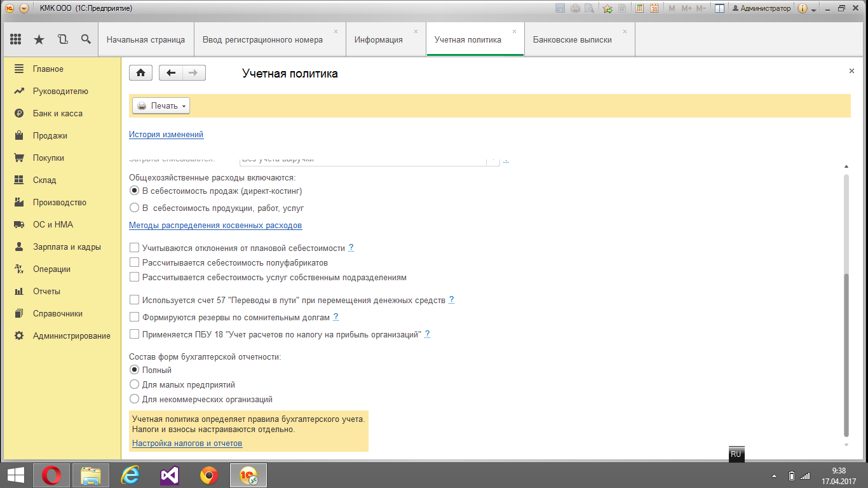Screen dimensions: 868x488
Task: Expand the Печать dropdown button
Action: coord(161,106)
